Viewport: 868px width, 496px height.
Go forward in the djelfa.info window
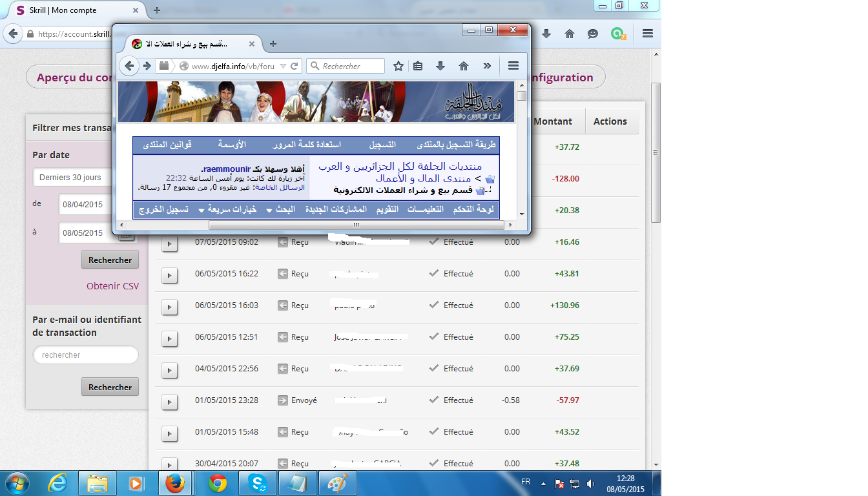point(147,66)
